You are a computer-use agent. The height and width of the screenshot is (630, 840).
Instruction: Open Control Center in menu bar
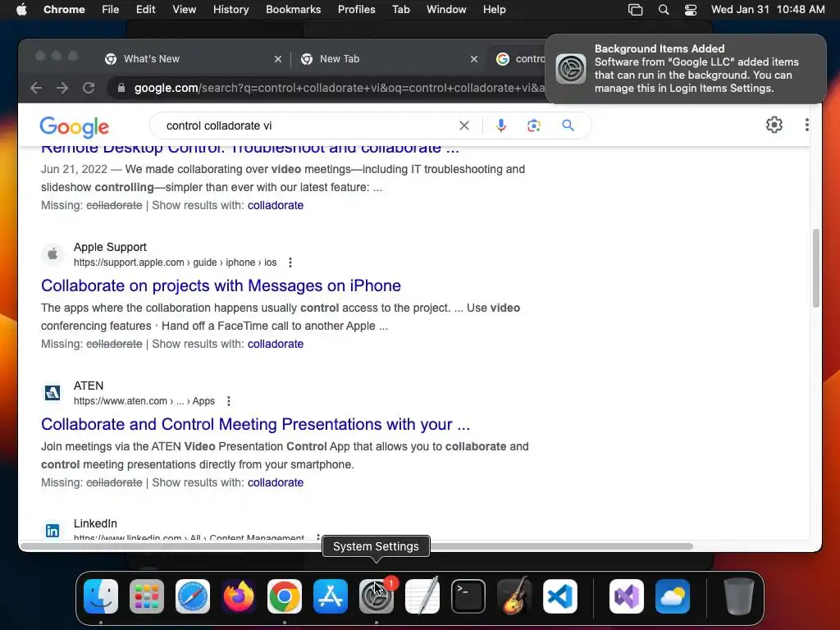coord(691,10)
